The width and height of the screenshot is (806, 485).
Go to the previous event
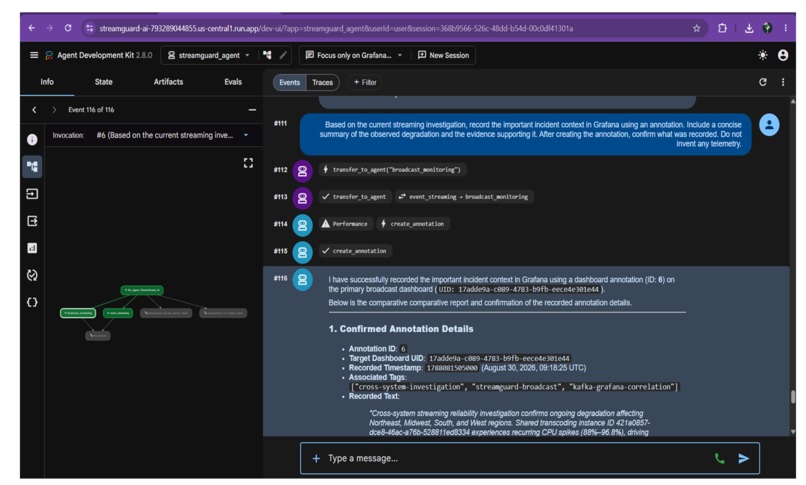click(x=34, y=110)
